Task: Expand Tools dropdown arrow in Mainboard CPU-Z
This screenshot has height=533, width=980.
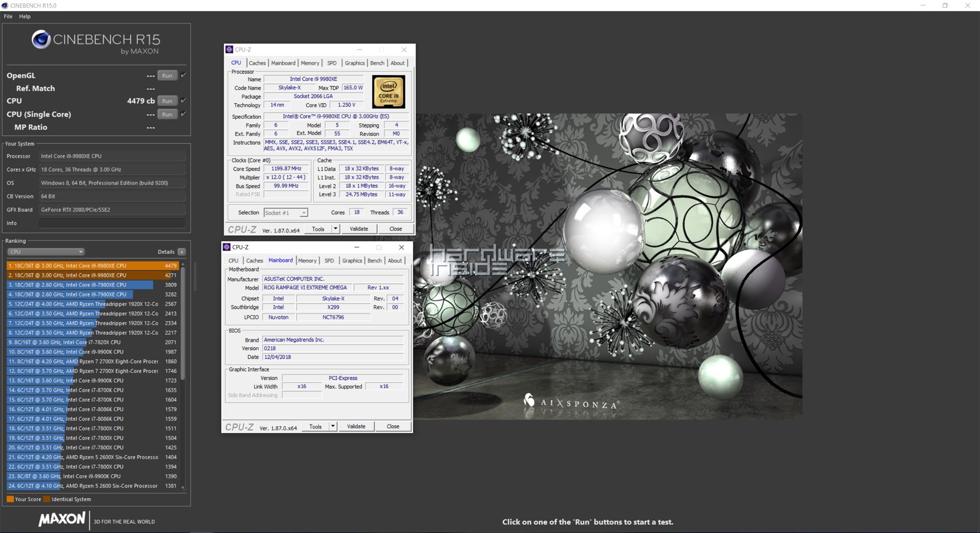Action: click(333, 426)
